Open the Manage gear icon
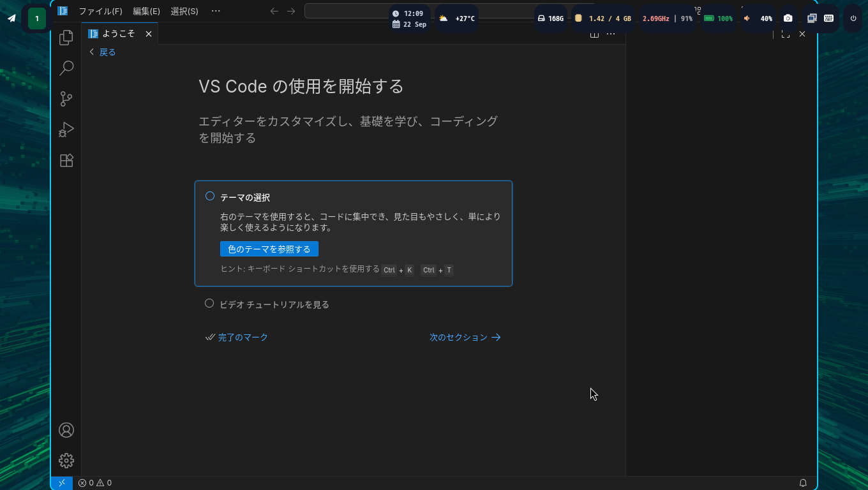868x490 pixels. [x=66, y=461]
